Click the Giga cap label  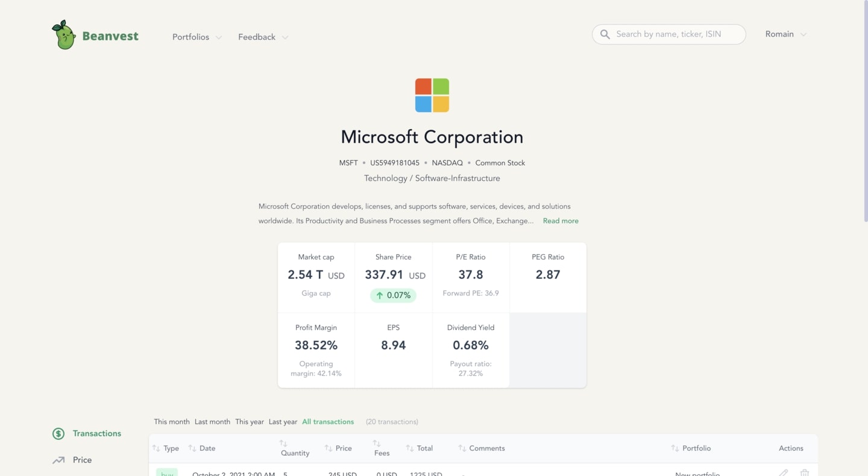click(316, 293)
